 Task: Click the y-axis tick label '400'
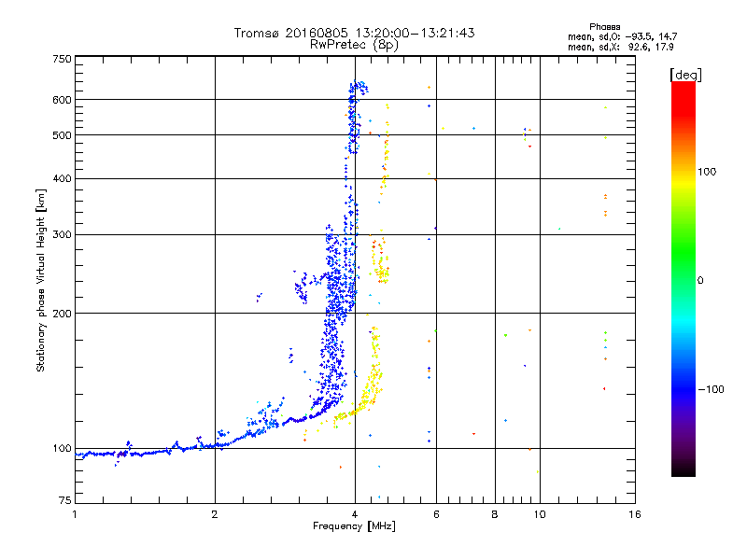point(62,179)
